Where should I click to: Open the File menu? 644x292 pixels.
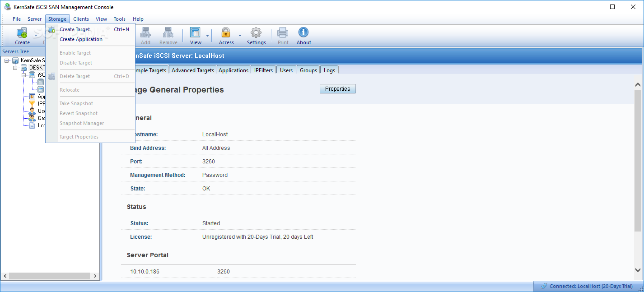pos(17,19)
